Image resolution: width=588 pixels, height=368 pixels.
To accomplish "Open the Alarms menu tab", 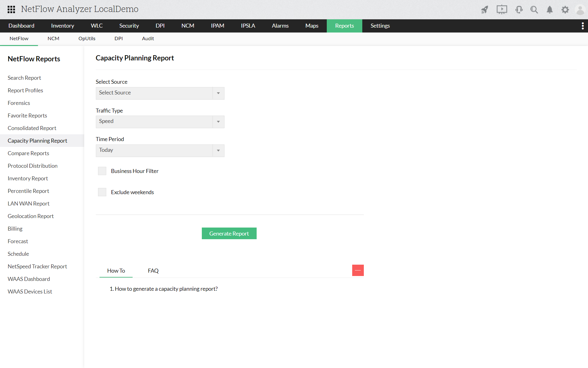I will tap(280, 26).
